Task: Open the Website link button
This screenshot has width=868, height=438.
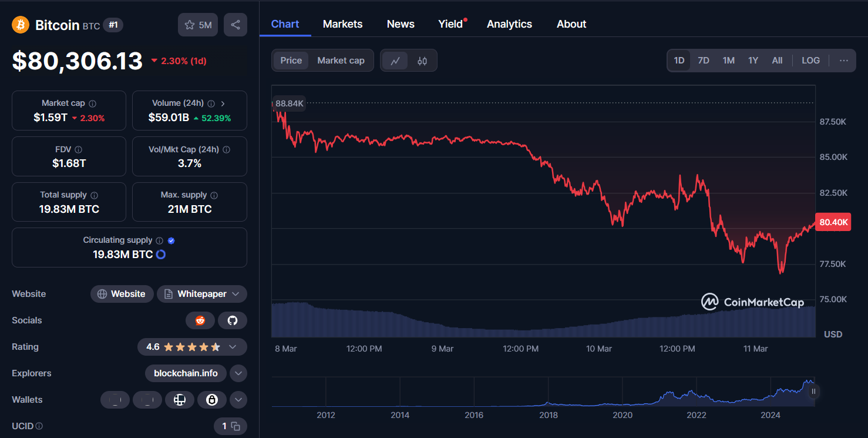Action: [122, 294]
